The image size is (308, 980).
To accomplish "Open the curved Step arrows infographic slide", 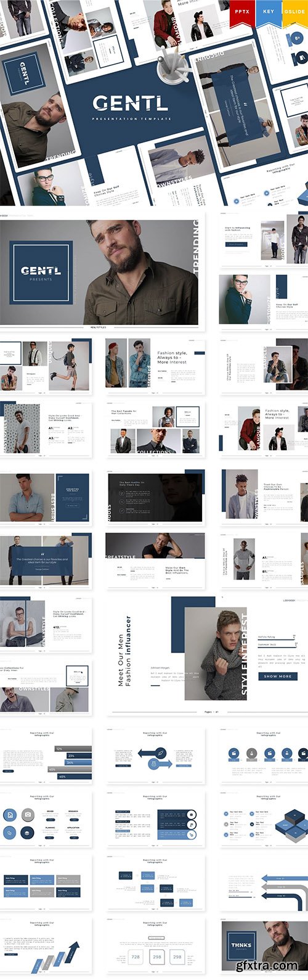I will coord(265,883).
